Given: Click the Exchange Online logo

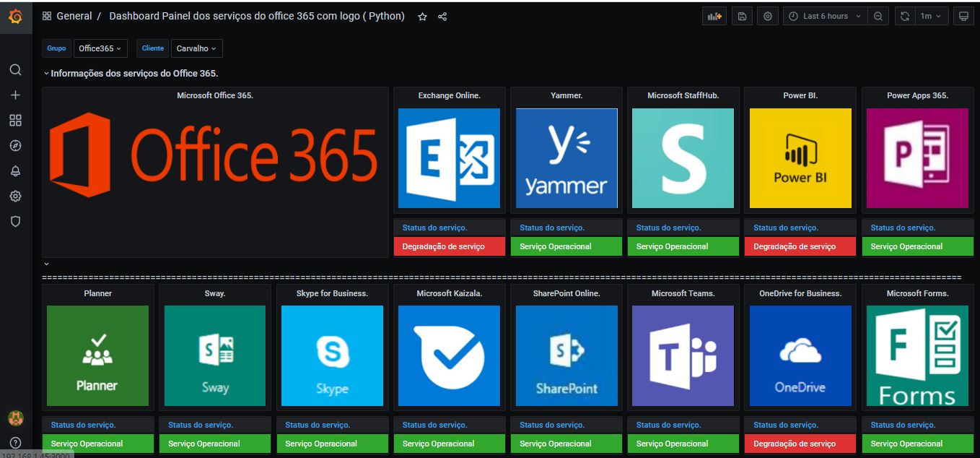Looking at the screenshot, I should coord(449,158).
